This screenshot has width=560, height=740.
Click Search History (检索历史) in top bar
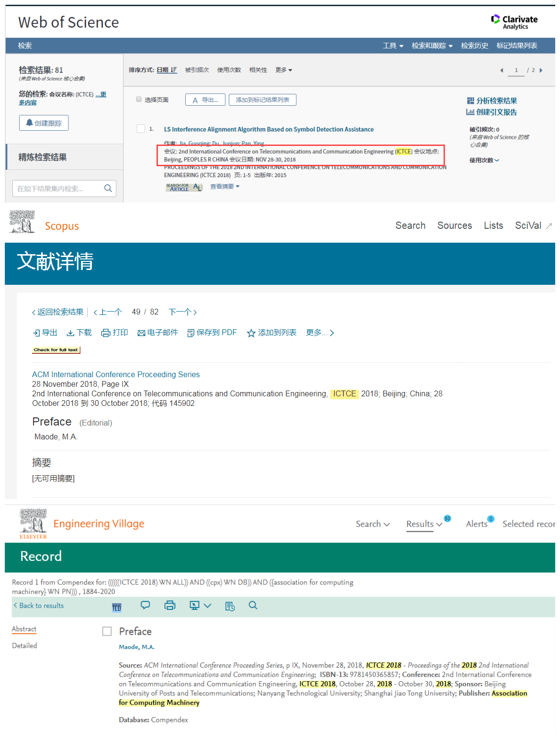point(474,46)
